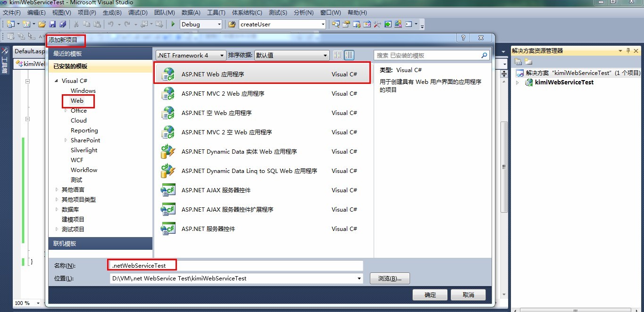Open the Debug configuration dropdown
The image size is (644, 312).
(201, 24)
